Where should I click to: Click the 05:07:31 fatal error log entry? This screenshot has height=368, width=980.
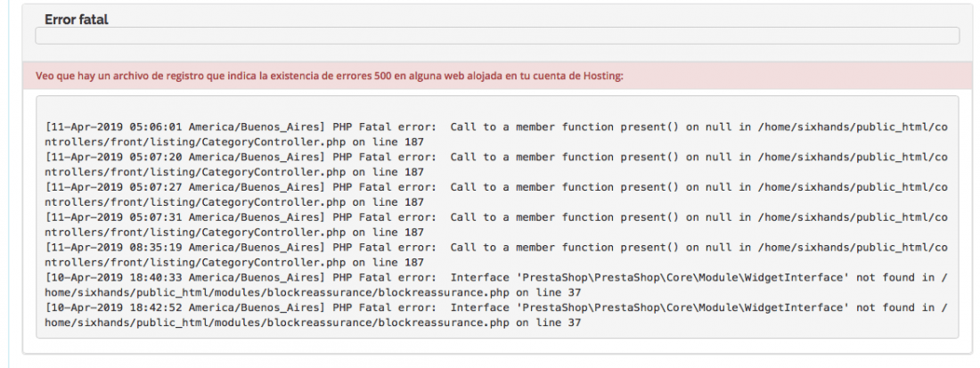coord(497,225)
